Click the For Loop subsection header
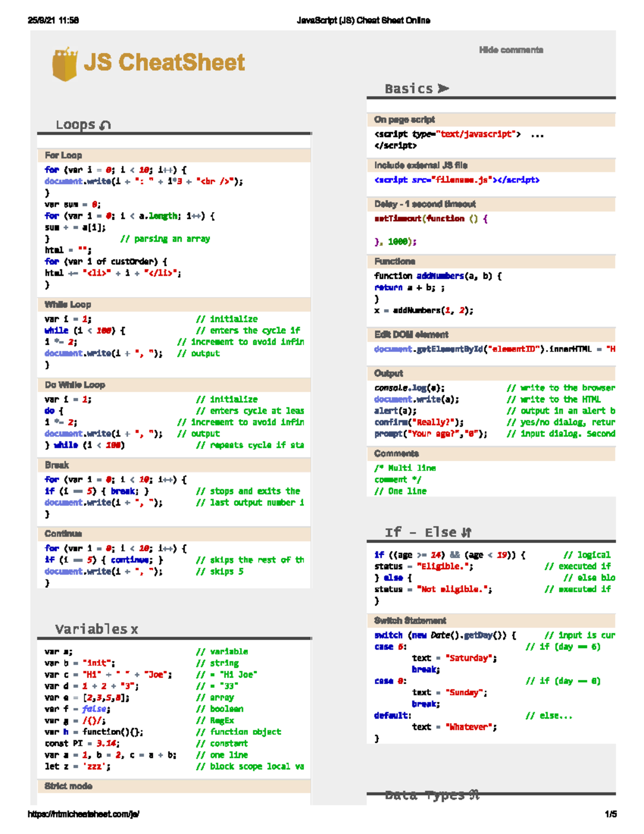The width and height of the screenshot is (644, 834). (174, 155)
